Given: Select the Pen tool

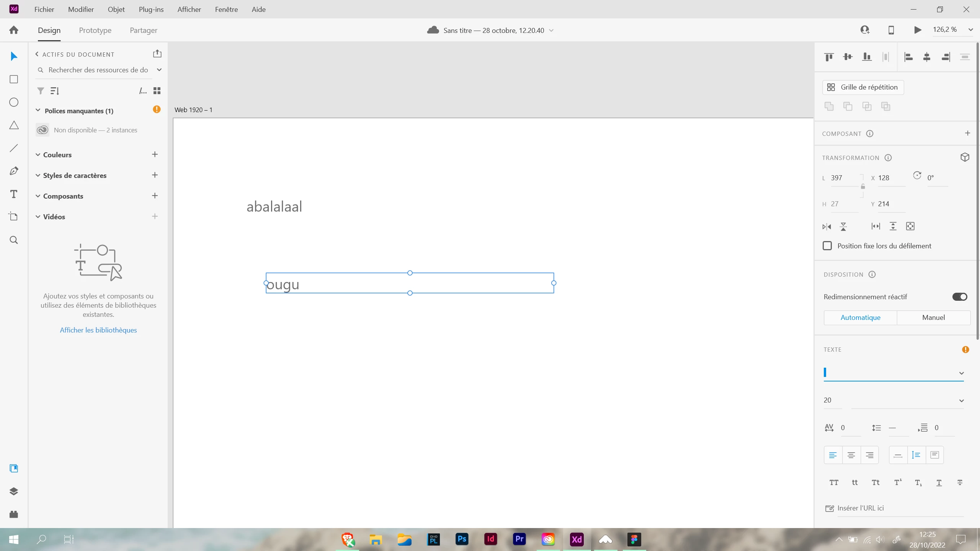Looking at the screenshot, I should tap(14, 171).
